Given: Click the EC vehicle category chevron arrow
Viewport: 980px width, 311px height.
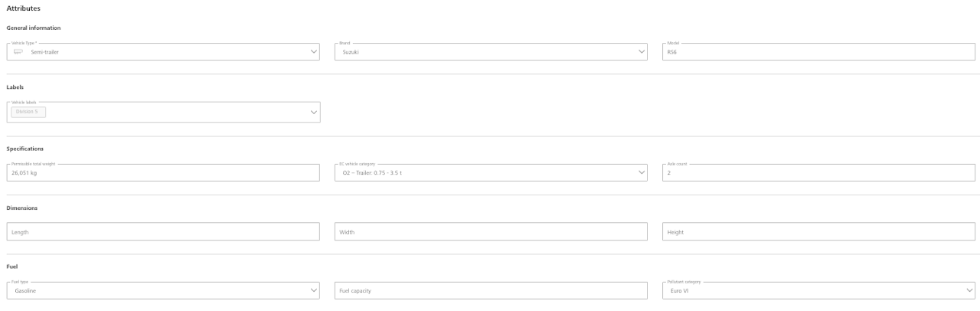Looking at the screenshot, I should [642, 172].
